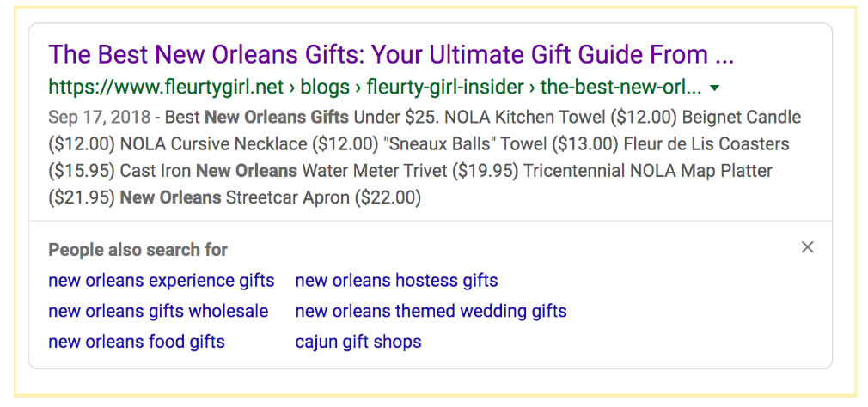This screenshot has width=868, height=407.
Task: Dismiss the 'People also search for' box
Action: 807,247
